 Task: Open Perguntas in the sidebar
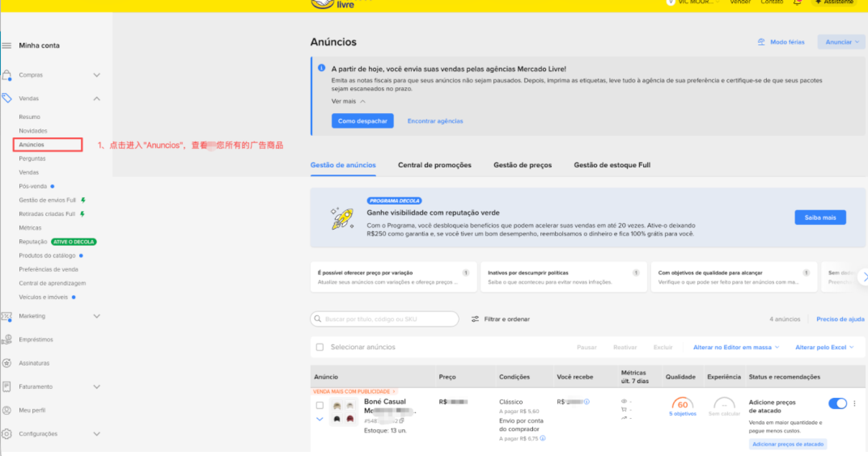click(32, 158)
